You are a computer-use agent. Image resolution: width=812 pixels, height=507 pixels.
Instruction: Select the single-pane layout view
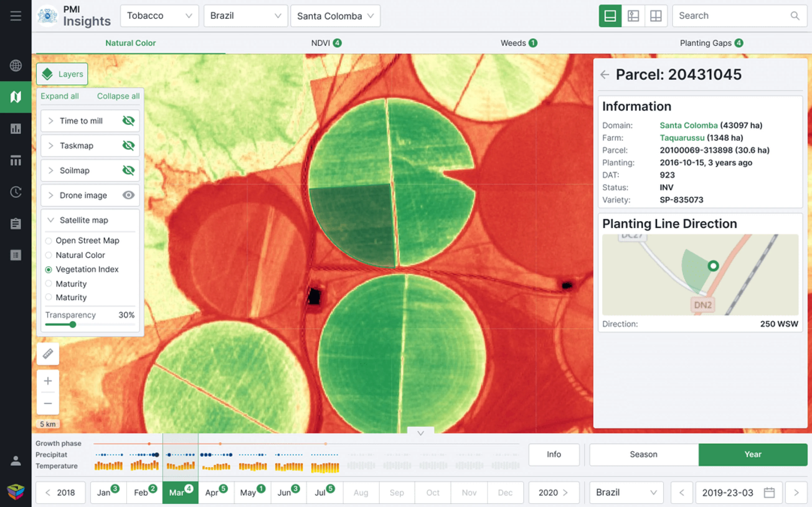610,16
